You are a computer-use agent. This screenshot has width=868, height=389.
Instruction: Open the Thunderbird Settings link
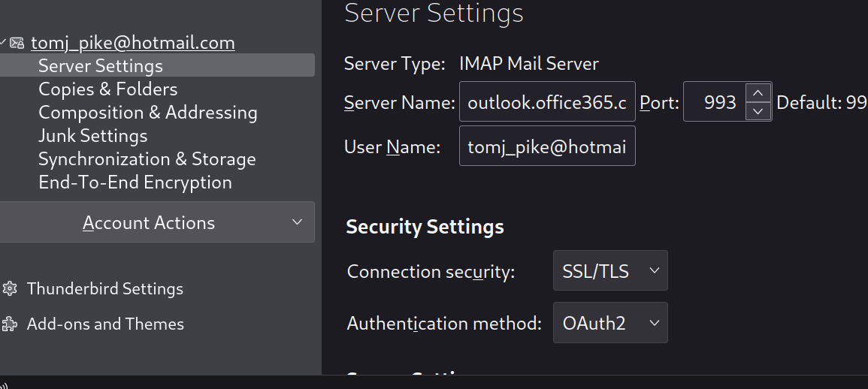point(105,289)
